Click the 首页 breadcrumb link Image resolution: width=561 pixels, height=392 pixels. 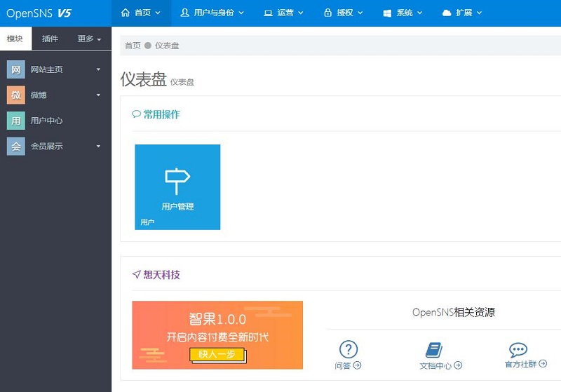pyautogui.click(x=133, y=46)
